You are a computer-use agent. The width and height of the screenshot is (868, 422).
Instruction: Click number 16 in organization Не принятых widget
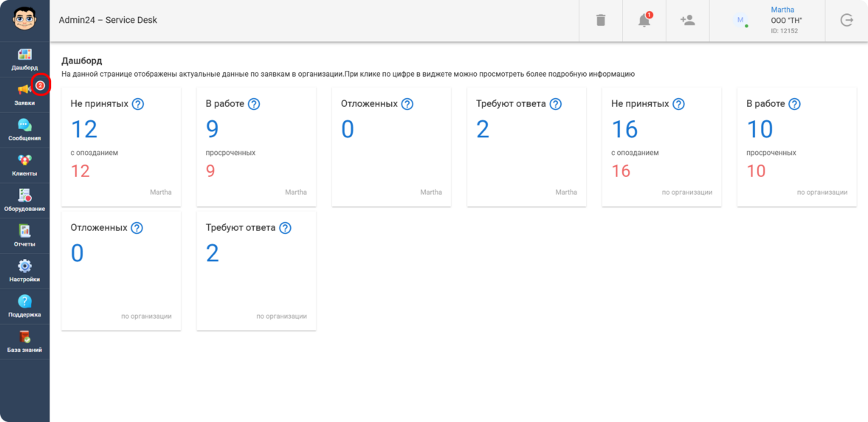[x=624, y=130]
